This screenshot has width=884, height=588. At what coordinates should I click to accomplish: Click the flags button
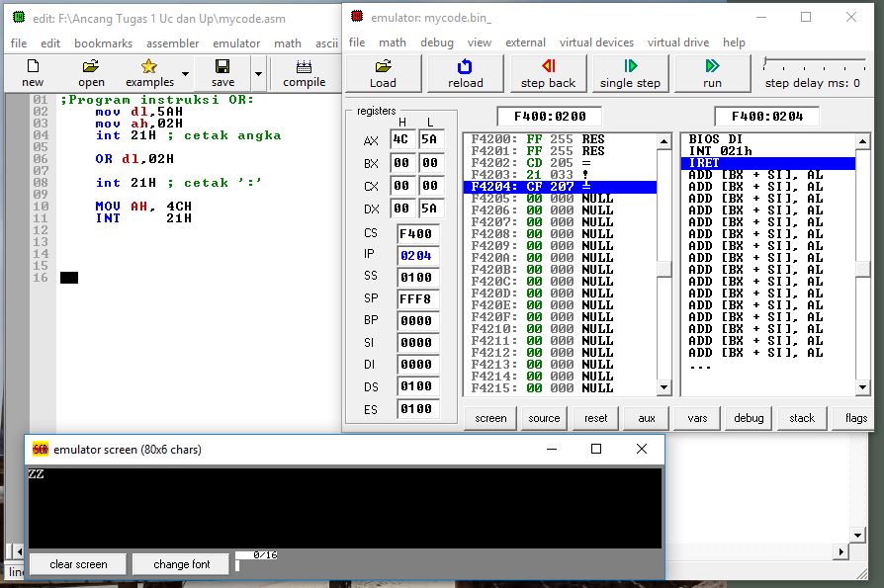tap(855, 418)
